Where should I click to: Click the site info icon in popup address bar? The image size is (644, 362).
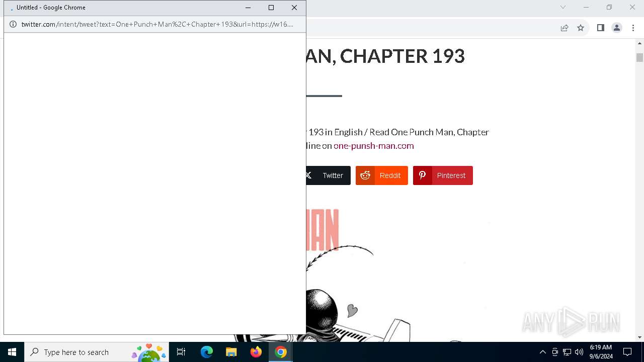13,24
